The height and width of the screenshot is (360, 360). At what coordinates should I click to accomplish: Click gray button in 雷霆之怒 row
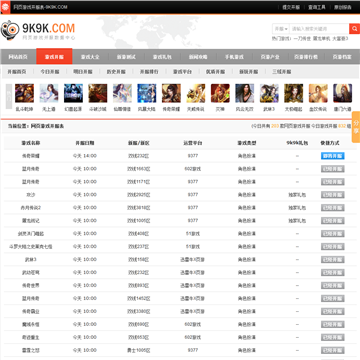coord(333,351)
